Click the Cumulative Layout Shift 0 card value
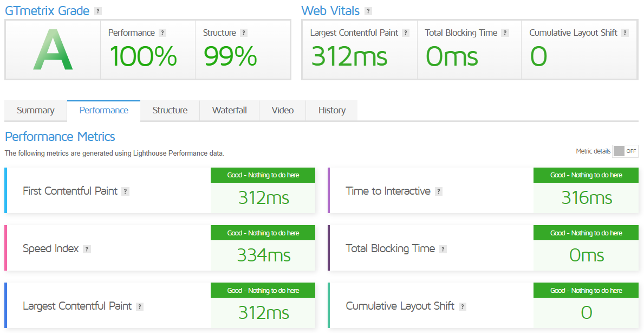The height and width of the screenshot is (333, 644). [x=587, y=313]
